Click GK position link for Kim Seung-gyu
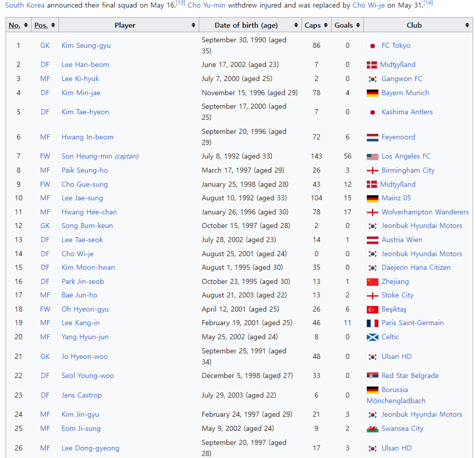The image size is (476, 458). click(x=45, y=45)
